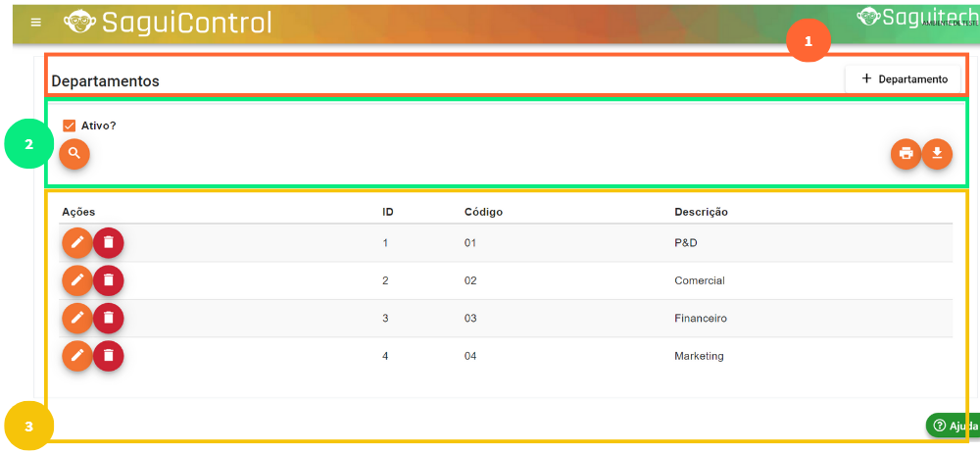Open the Ajuda help button
This screenshot has width=980, height=453.
coord(955,426)
